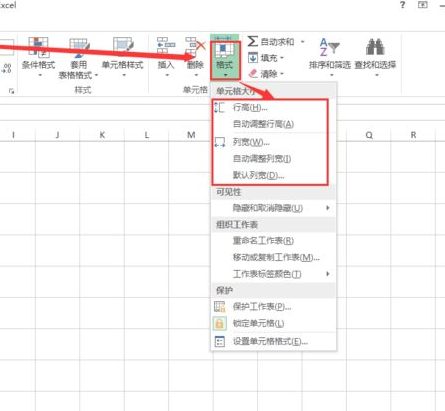Click the Lock Cell padlock icon
Image resolution: width=445 pixels, height=411 pixels.
coord(219,323)
